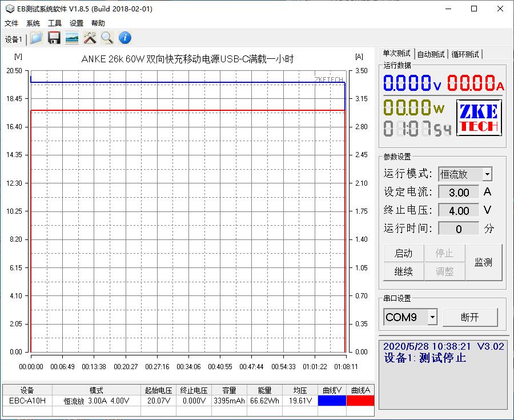This screenshot has height=420, width=514.
Task: Open the blue info about icon
Action: tap(125, 38)
